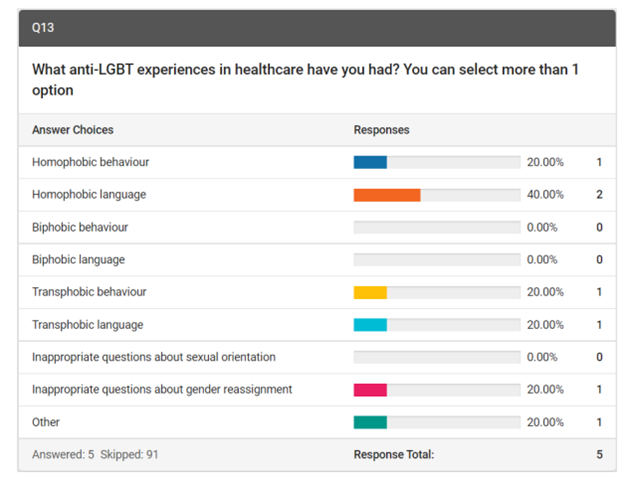630x478 pixels.
Task: Click the Answered: 5 Skipped: 91 text
Action: coord(95,455)
